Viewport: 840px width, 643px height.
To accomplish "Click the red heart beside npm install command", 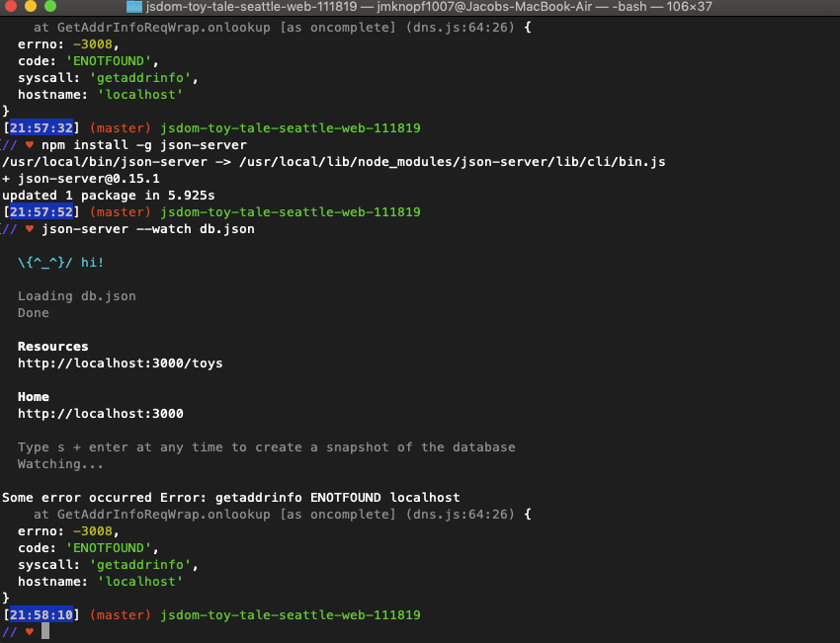I will (x=30, y=145).
